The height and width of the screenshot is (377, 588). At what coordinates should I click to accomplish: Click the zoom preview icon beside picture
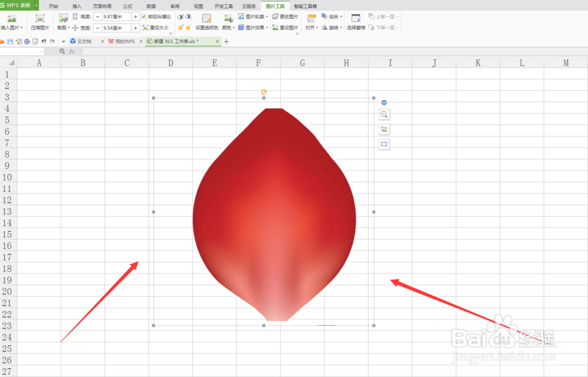384,114
